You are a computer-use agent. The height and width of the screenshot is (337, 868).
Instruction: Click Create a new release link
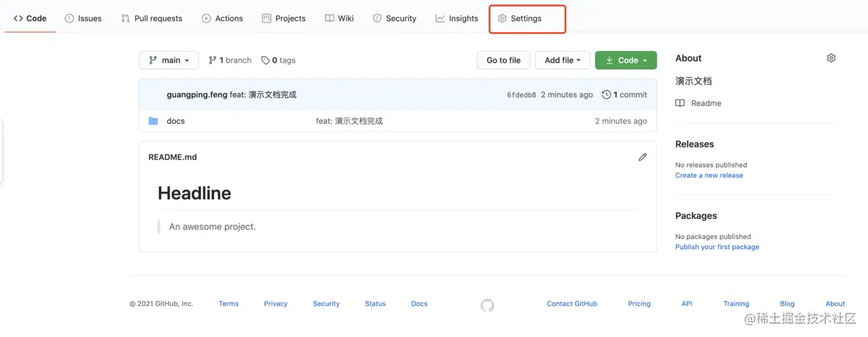(709, 175)
